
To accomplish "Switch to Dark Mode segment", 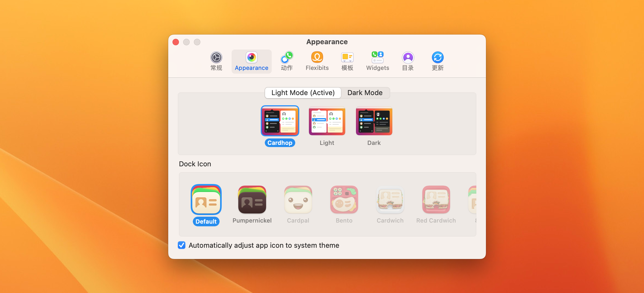I will [x=365, y=93].
